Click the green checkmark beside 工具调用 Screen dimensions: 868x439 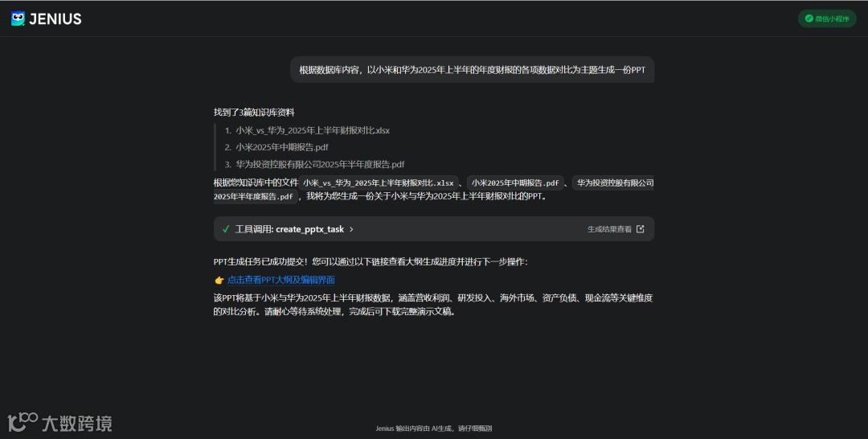(x=226, y=229)
